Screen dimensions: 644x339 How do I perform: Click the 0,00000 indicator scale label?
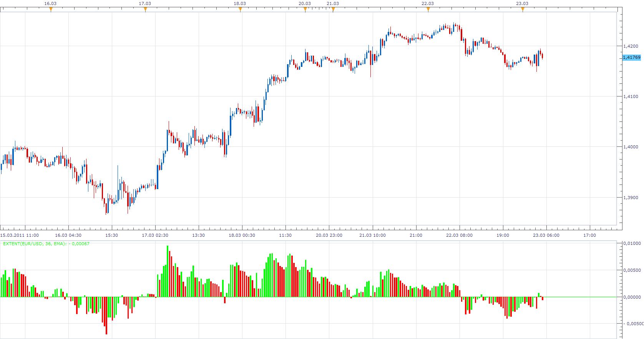click(x=632, y=297)
